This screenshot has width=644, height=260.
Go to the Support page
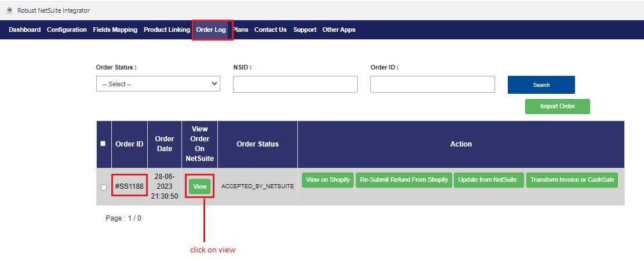point(305,30)
